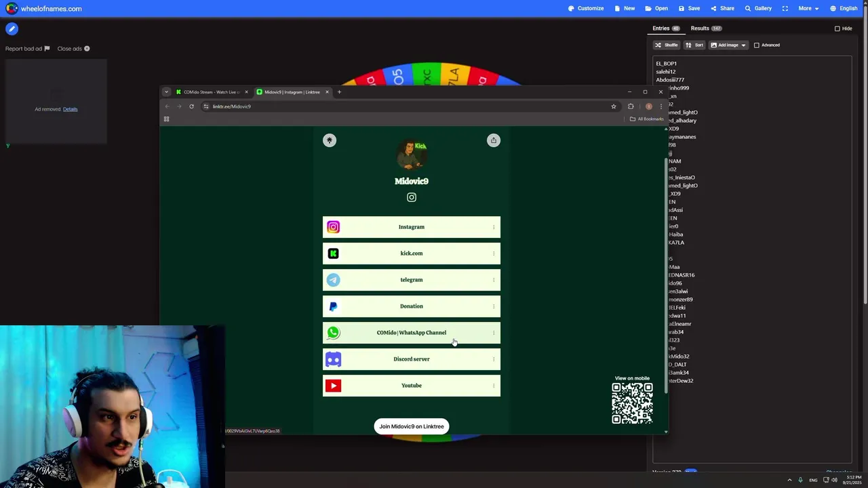This screenshot has height=488, width=868.
Task: Click the Linktree asterisk logo button
Action: [330, 140]
